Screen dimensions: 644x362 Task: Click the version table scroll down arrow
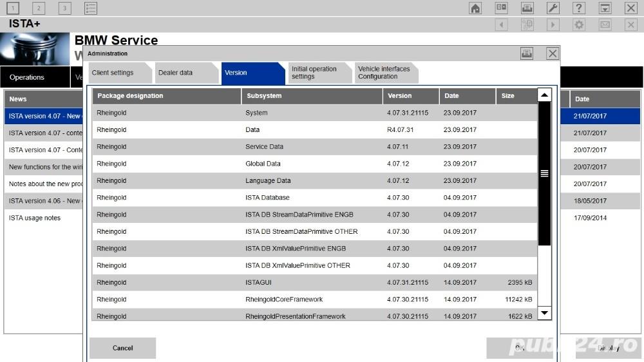coord(544,313)
